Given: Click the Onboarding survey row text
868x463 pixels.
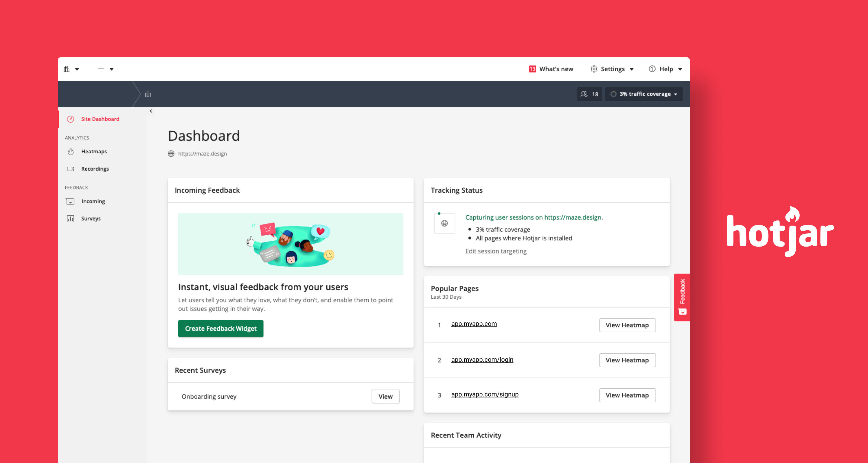Looking at the screenshot, I should (209, 397).
